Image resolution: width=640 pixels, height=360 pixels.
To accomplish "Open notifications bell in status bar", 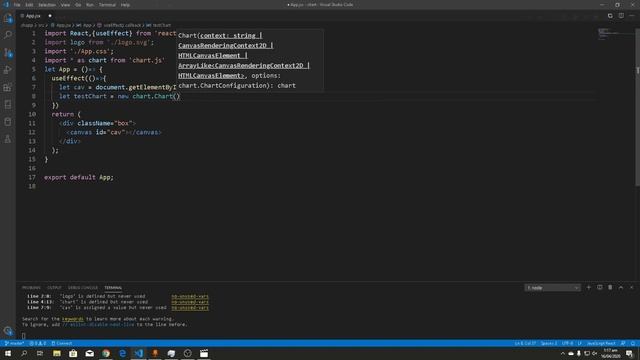I will [x=633, y=343].
